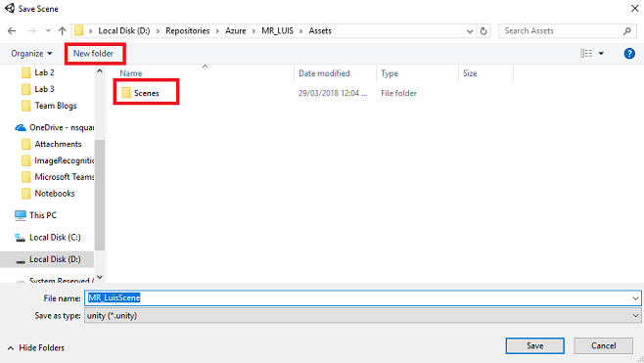Open Team Blogs in sidebar

tap(49, 106)
